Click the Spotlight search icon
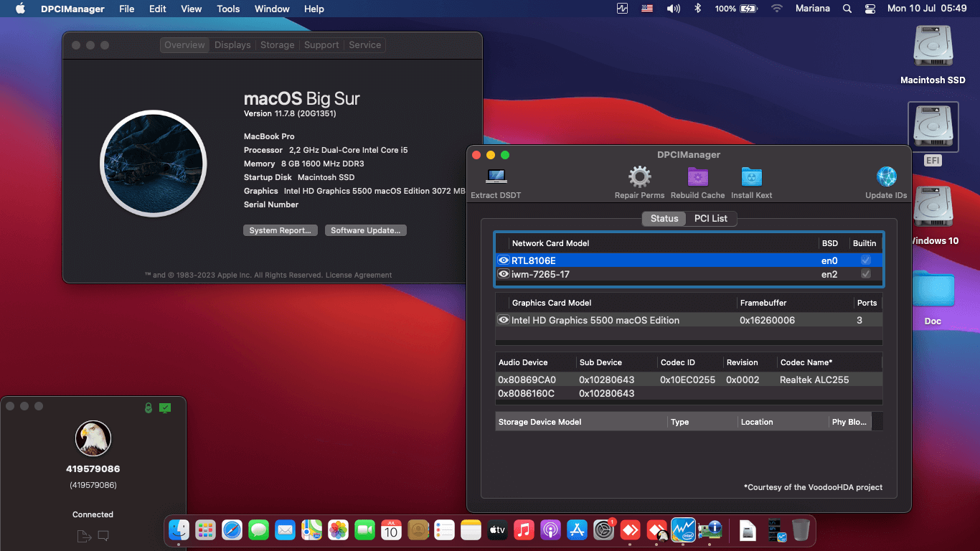980x551 pixels. point(847,9)
